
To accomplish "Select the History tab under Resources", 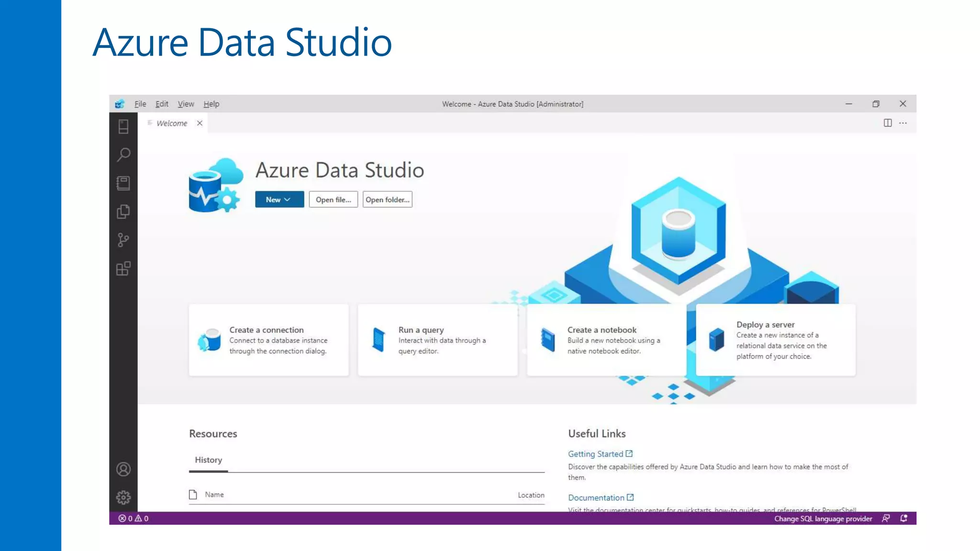I will click(208, 460).
